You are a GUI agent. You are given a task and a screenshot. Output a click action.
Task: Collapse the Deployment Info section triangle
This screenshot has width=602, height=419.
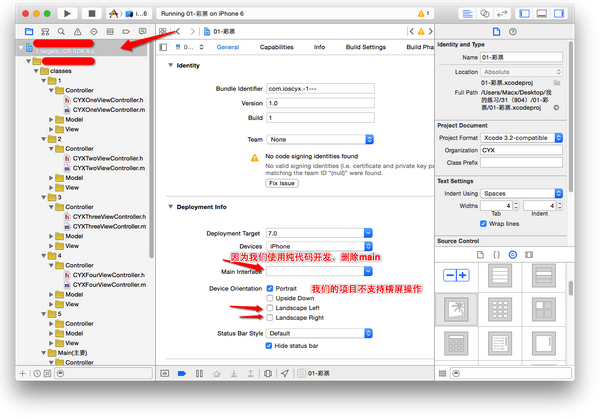pos(170,207)
